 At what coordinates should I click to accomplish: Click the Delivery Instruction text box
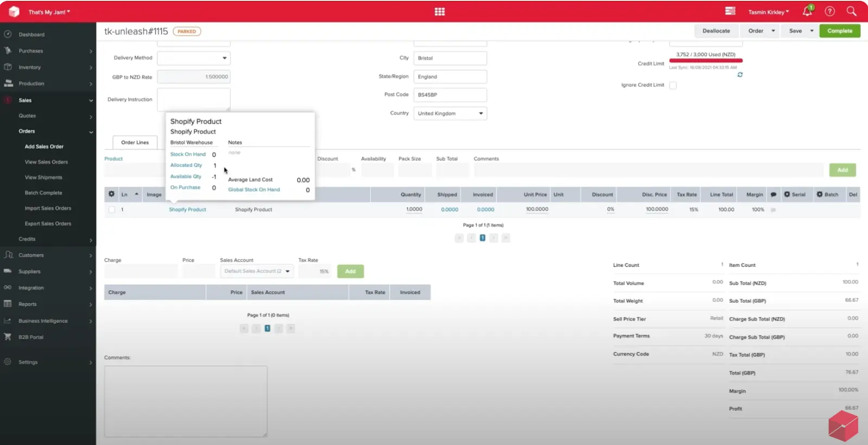(x=194, y=100)
